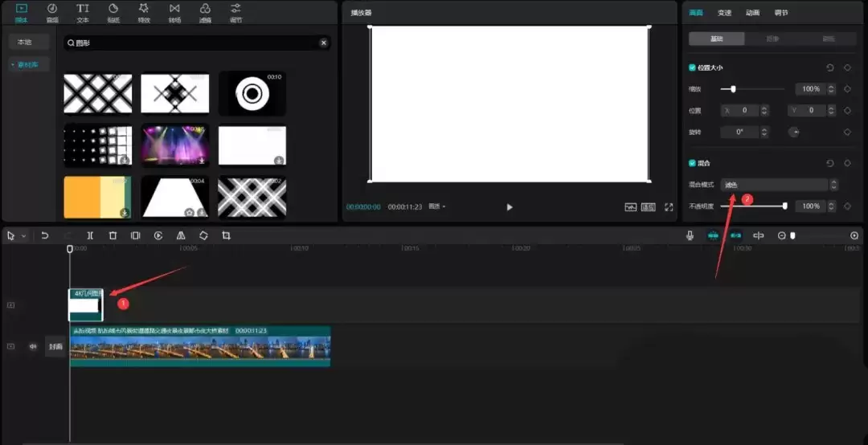This screenshot has width=868, height=445.
Task: Switch to the 动画 animation tab
Action: pyautogui.click(x=752, y=12)
